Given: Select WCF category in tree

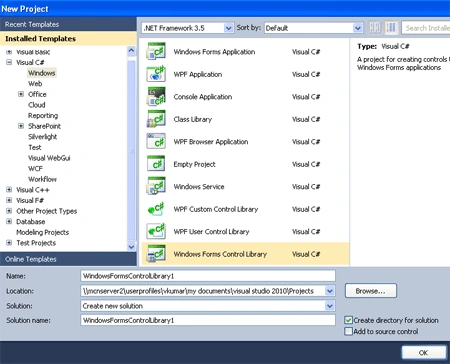Looking at the screenshot, I should pyautogui.click(x=35, y=169).
